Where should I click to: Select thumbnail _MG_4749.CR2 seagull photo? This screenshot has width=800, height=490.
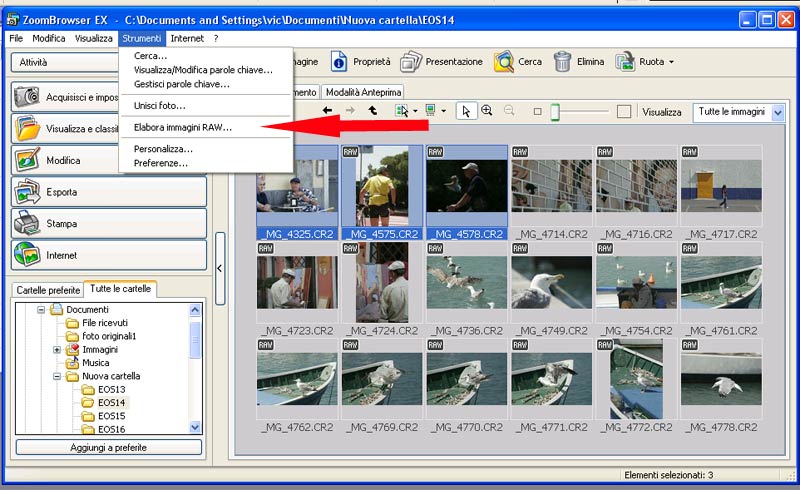551,281
